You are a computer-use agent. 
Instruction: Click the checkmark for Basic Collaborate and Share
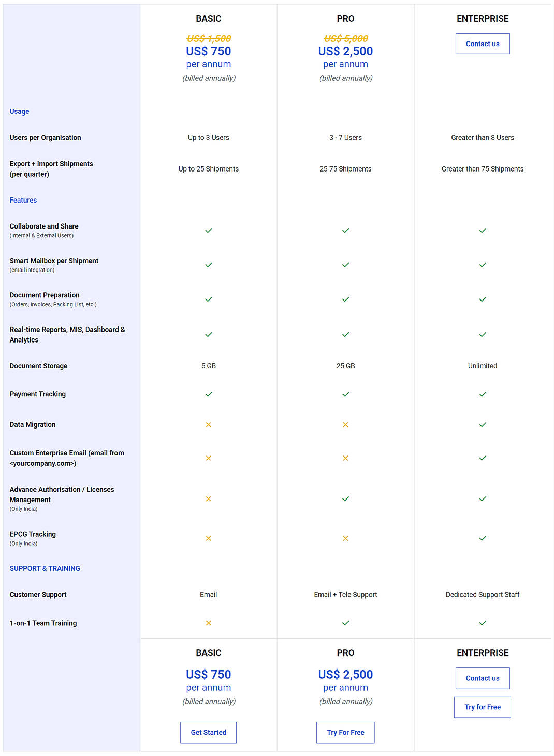(208, 230)
